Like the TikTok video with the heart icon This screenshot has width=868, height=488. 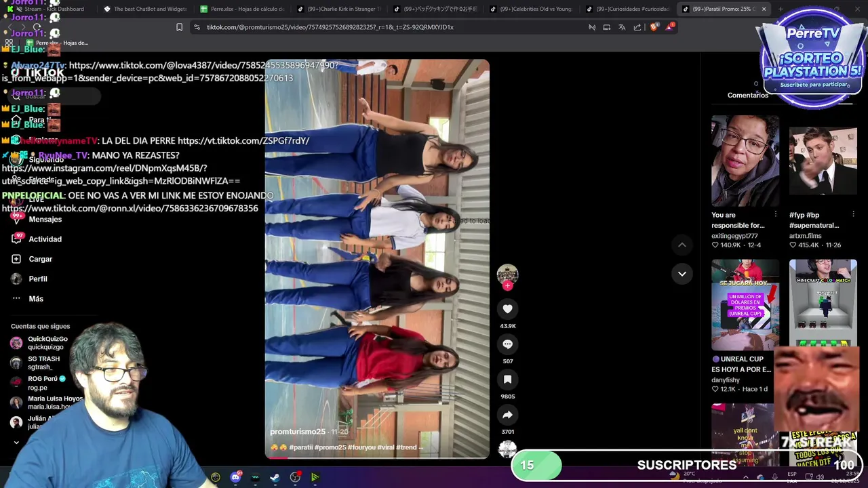point(507,309)
